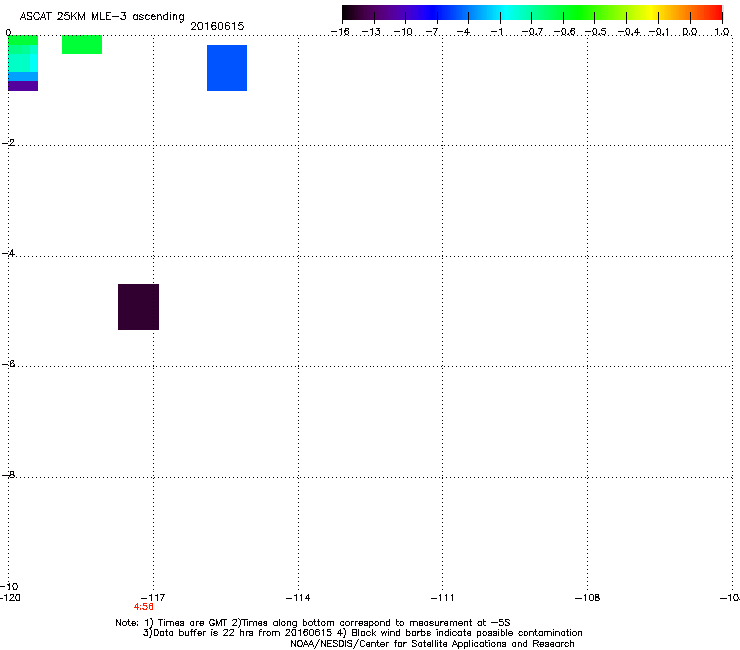Click the -0.1 colorbar tick label
This screenshot has width=740, height=650.
[658, 32]
